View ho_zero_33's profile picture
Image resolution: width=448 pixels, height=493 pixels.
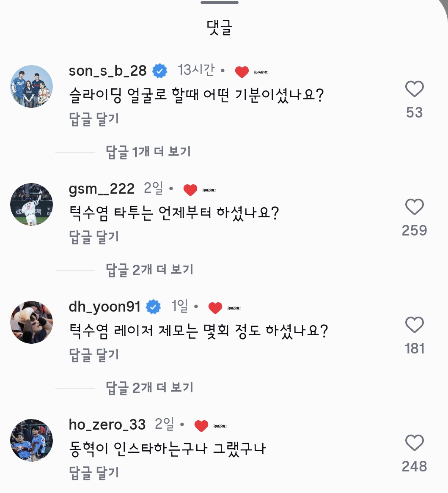point(31,440)
